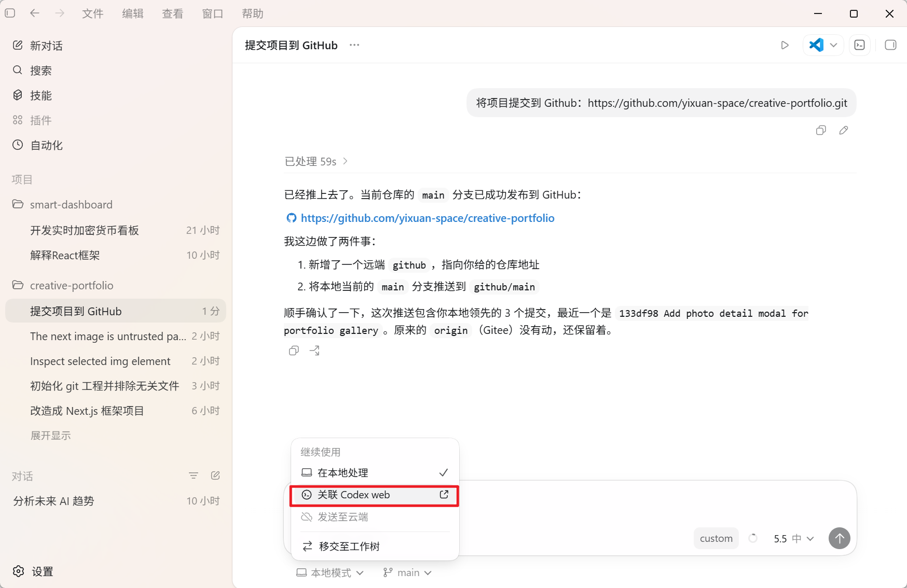
Task: Click the external link icon on Codex web row
Action: tap(444, 495)
